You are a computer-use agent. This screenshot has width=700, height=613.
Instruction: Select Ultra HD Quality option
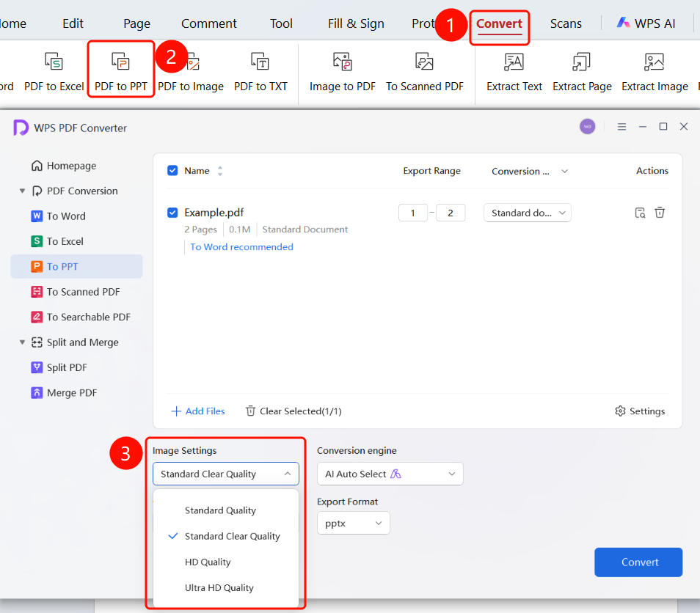pos(219,588)
